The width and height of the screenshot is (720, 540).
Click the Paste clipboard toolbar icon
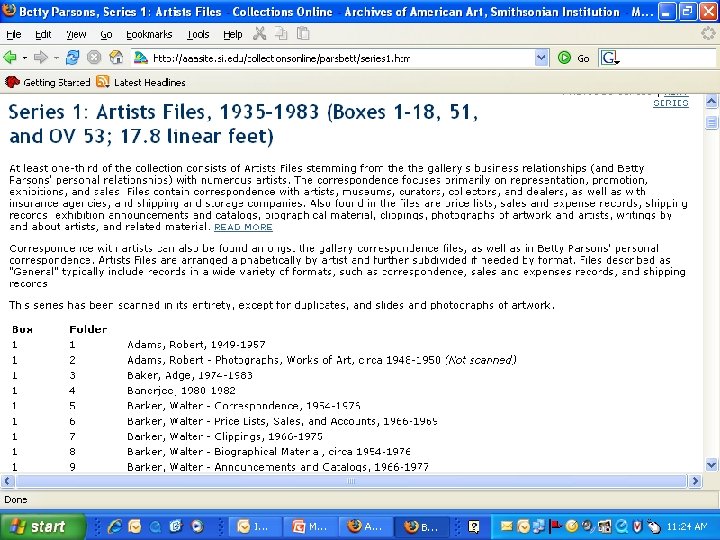click(303, 34)
